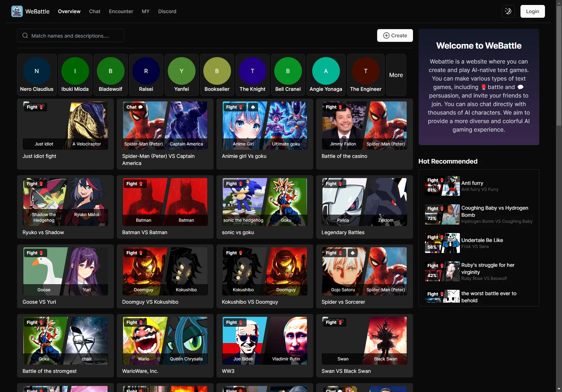
Task: Open The Knight character avatar
Action: click(x=252, y=71)
